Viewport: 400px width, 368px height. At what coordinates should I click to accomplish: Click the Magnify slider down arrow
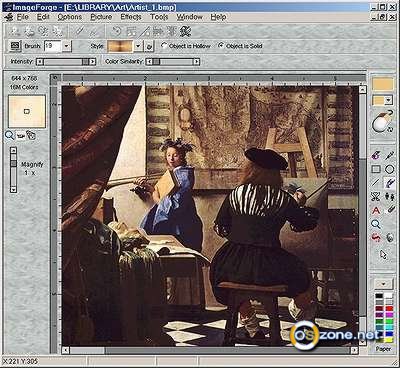click(x=13, y=189)
